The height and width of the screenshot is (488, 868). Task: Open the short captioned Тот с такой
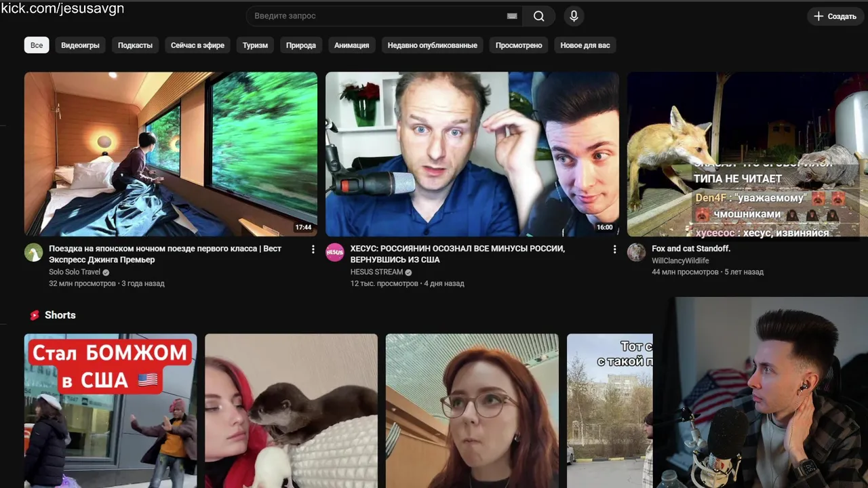(x=610, y=411)
